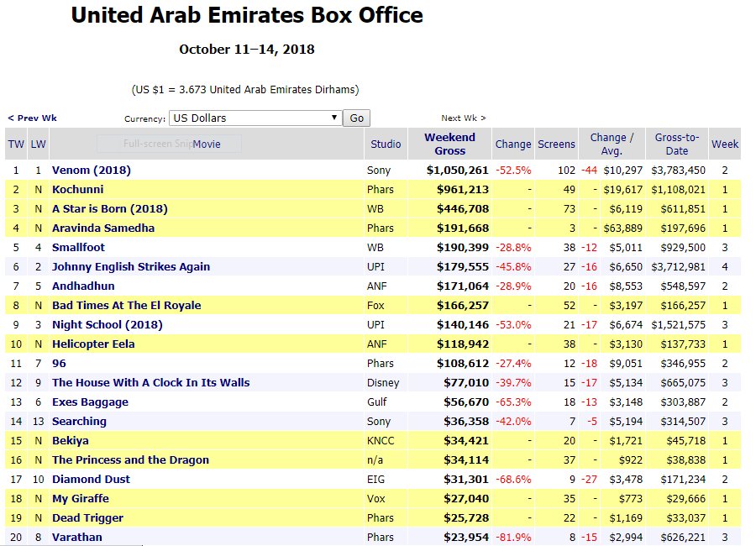Sort by the Studio column header
This screenshot has width=756, height=546.
tap(386, 144)
